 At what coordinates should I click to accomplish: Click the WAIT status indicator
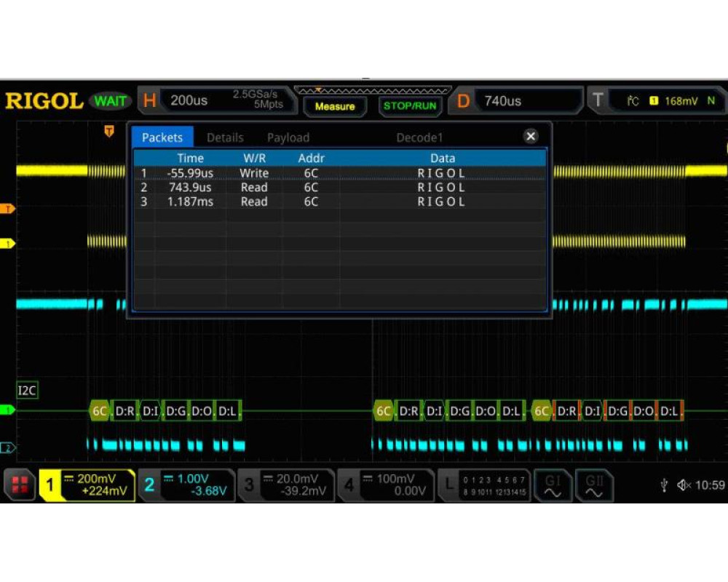click(x=110, y=100)
